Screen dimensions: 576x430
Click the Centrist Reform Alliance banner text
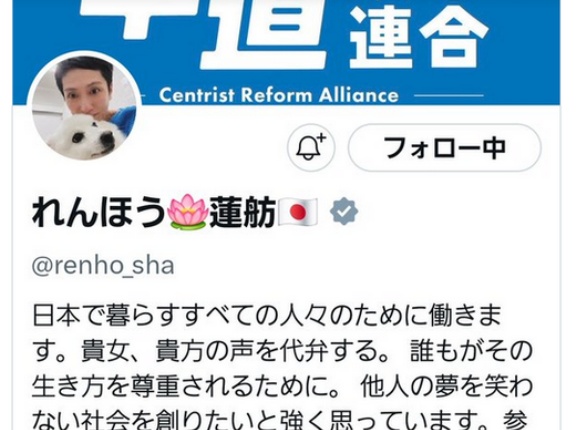pos(279,95)
